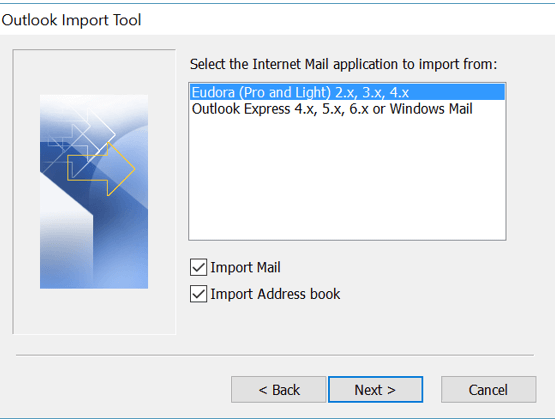
Task: Click the blue wizard illustration image
Action: pyautogui.click(x=94, y=191)
